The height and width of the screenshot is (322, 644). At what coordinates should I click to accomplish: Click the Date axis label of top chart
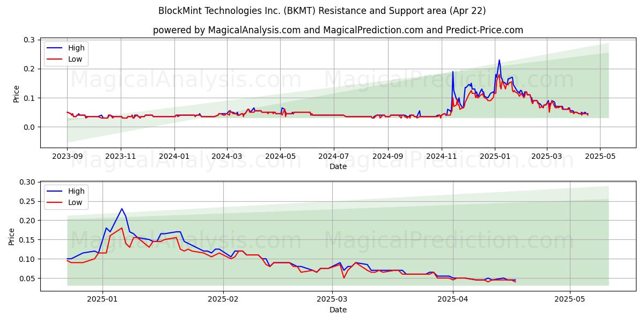tap(338, 166)
